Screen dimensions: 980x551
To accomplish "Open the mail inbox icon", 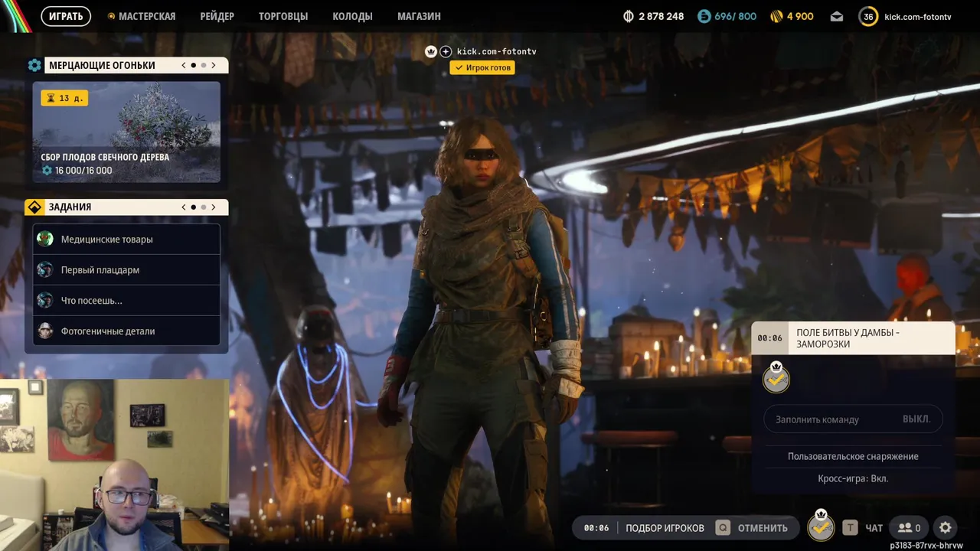I will [x=837, y=16].
